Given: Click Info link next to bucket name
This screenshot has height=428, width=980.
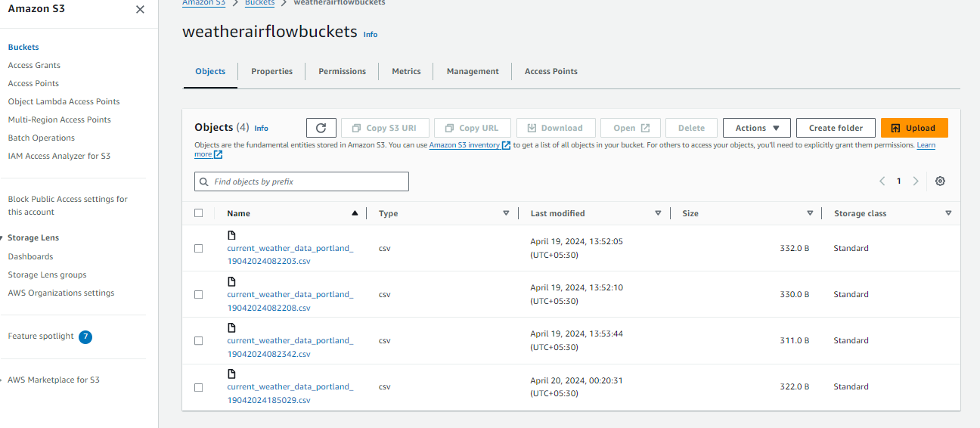Looking at the screenshot, I should [x=371, y=35].
